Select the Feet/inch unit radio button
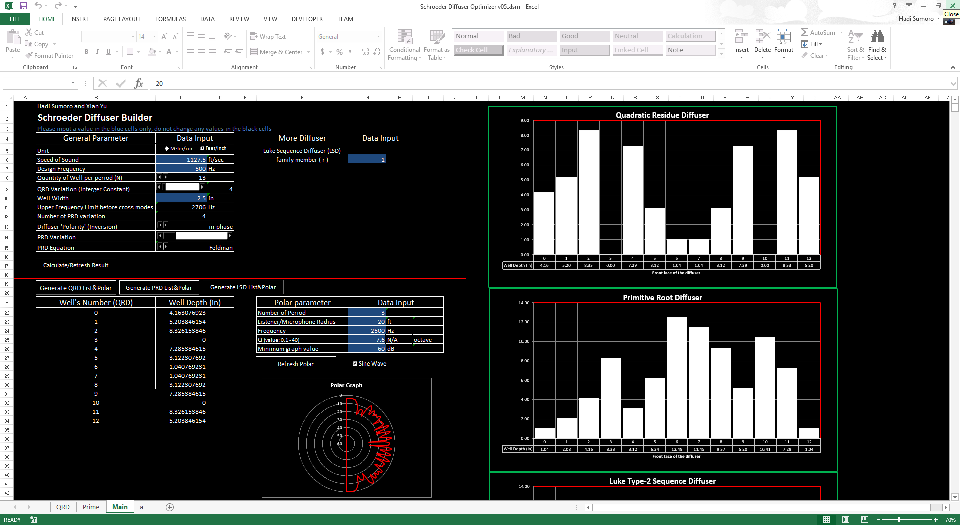This screenshot has width=960, height=525. click(214, 149)
